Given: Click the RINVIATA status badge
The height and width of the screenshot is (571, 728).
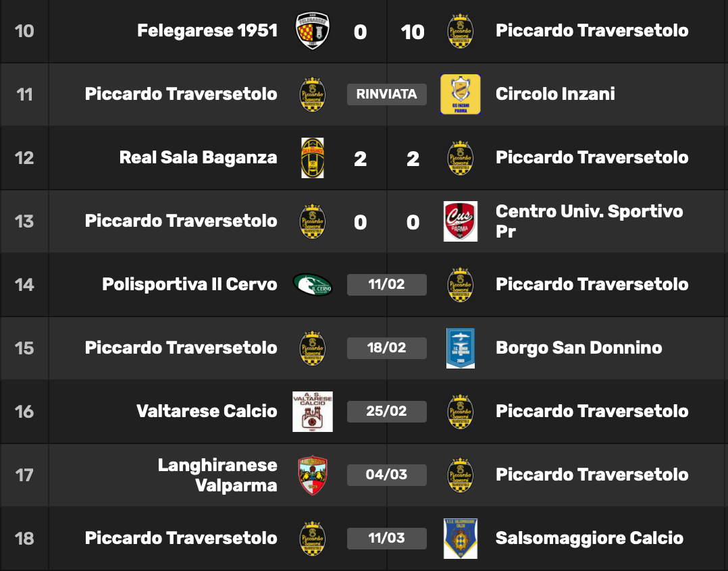Looking at the screenshot, I should 387,94.
